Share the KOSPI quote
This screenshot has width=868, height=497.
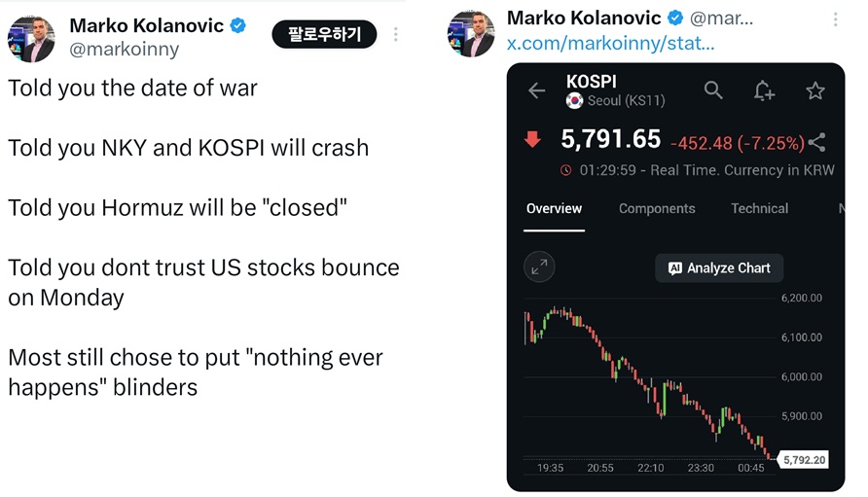click(x=817, y=142)
